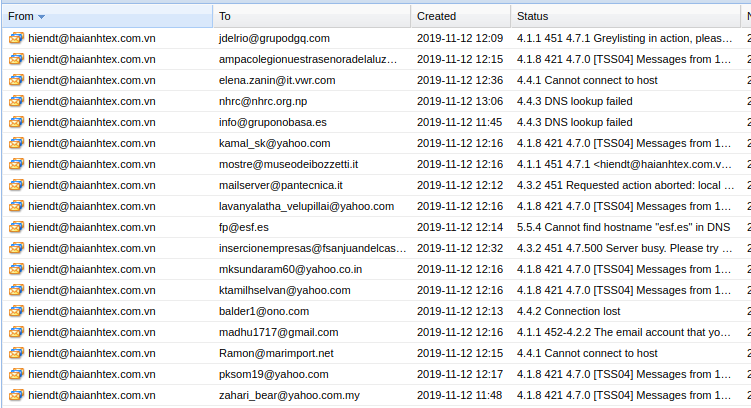Click the mail icon in ampacolegionuestrasenoradelaluz row
Image resolution: width=751 pixels, height=408 pixels.
coord(16,59)
